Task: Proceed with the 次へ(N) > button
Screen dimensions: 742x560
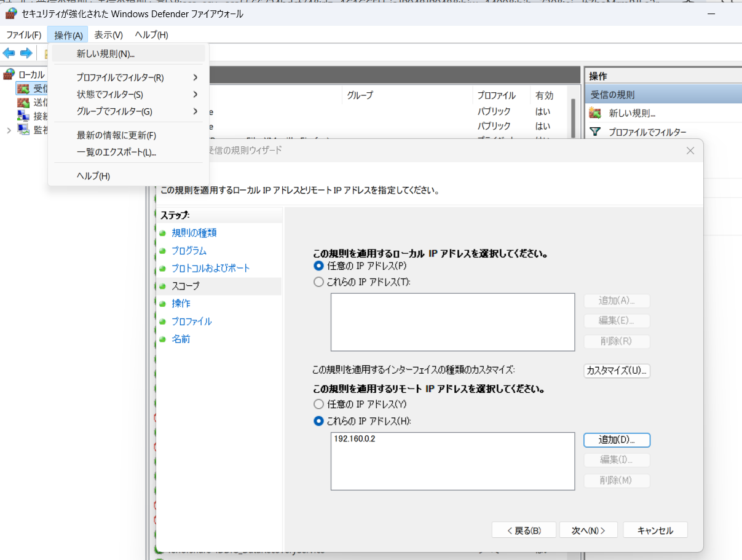Action: pos(589,530)
